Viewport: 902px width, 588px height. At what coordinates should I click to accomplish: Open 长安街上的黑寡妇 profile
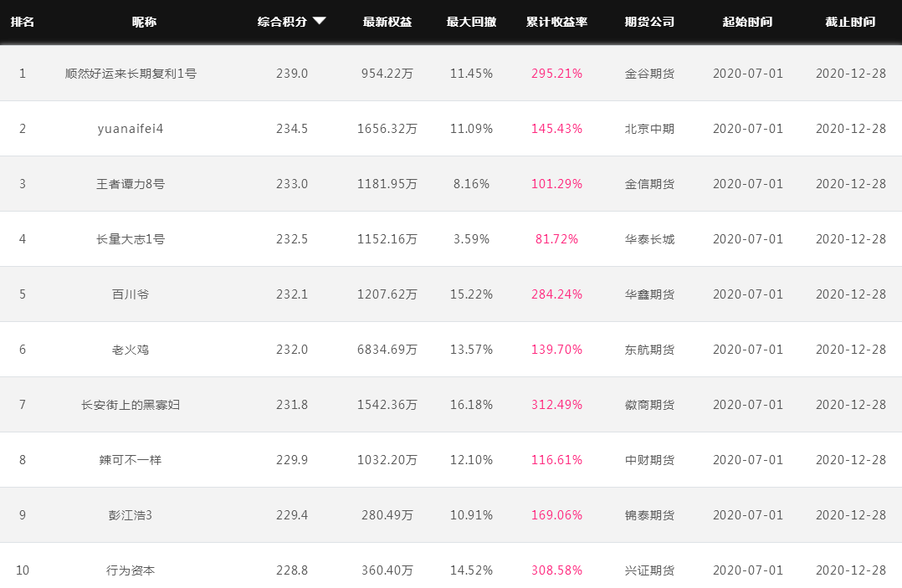pyautogui.click(x=131, y=405)
